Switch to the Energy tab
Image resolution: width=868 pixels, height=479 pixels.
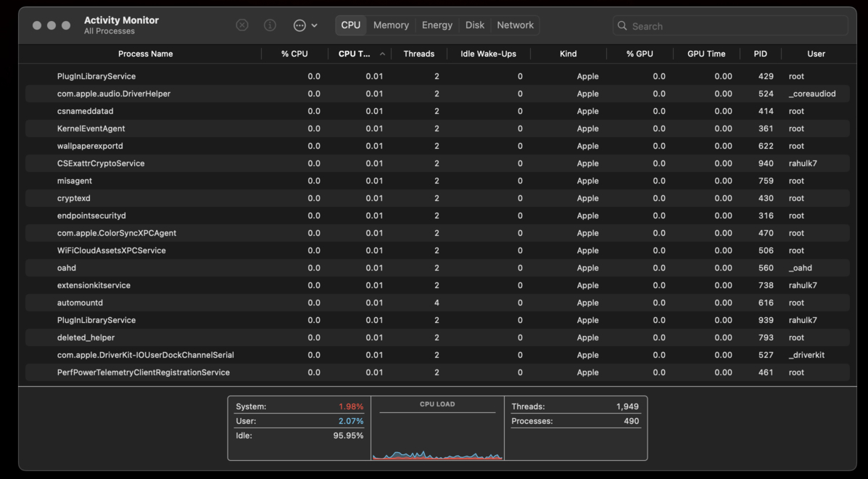pyautogui.click(x=437, y=25)
